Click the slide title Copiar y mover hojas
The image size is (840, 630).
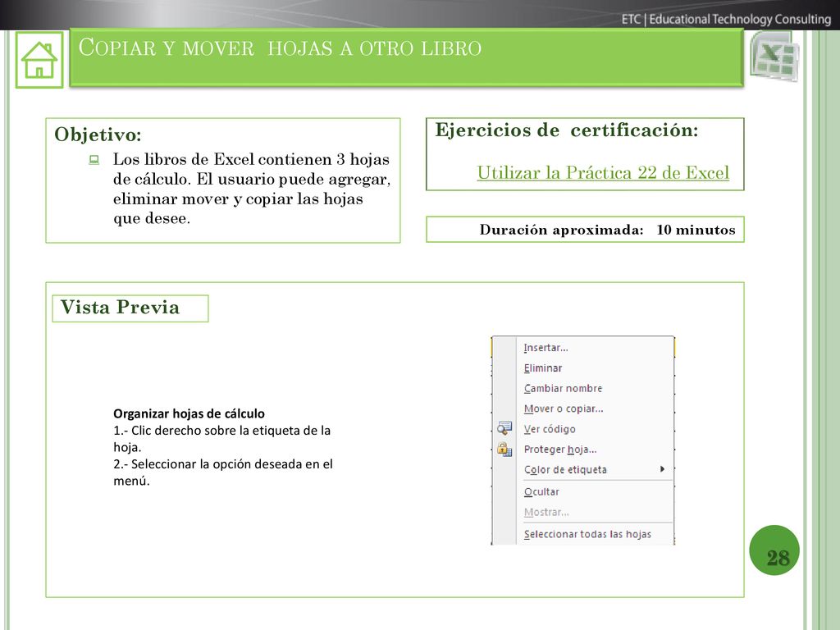281,48
